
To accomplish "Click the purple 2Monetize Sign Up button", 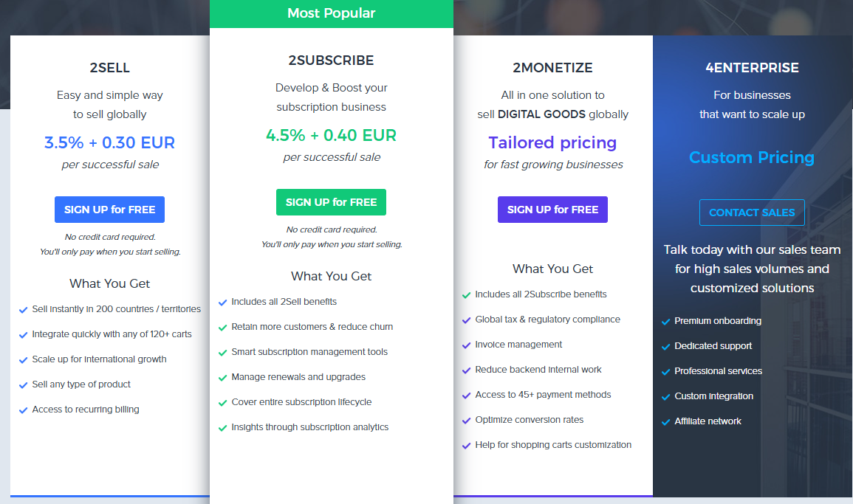I will (x=552, y=210).
